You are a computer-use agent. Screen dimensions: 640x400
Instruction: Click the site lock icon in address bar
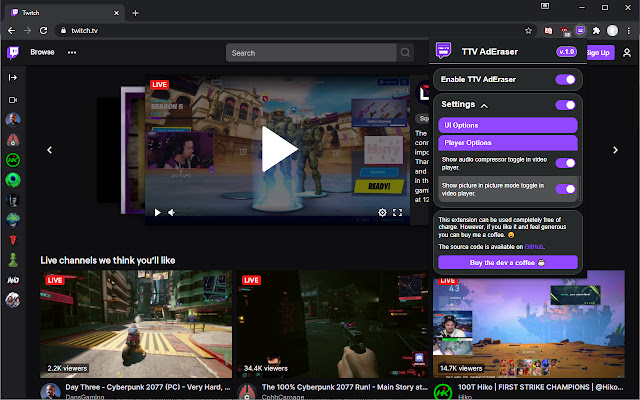(63, 31)
